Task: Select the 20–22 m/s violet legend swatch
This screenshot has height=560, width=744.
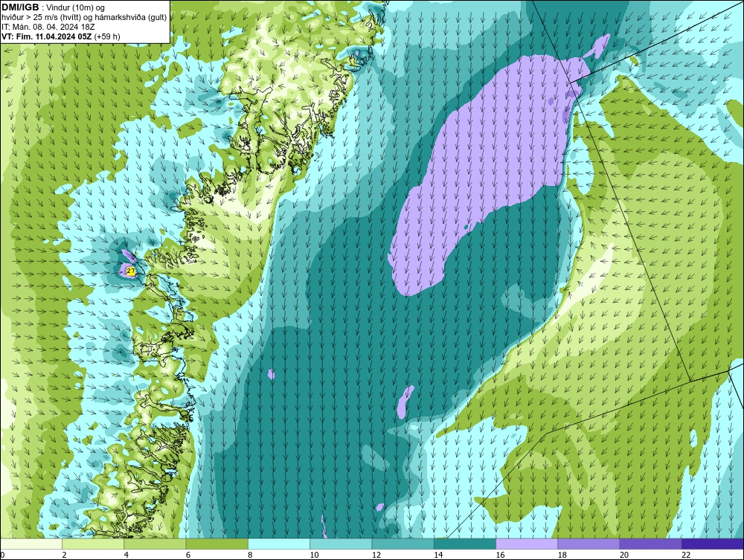Action: 650,544
